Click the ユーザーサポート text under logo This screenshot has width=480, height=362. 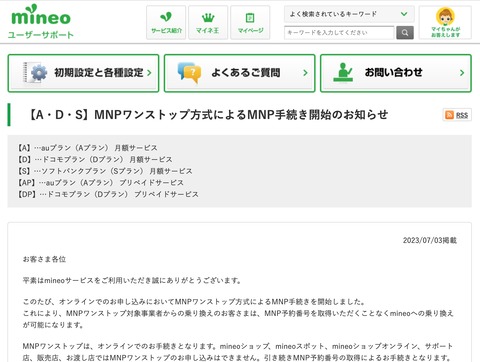pyautogui.click(x=41, y=35)
